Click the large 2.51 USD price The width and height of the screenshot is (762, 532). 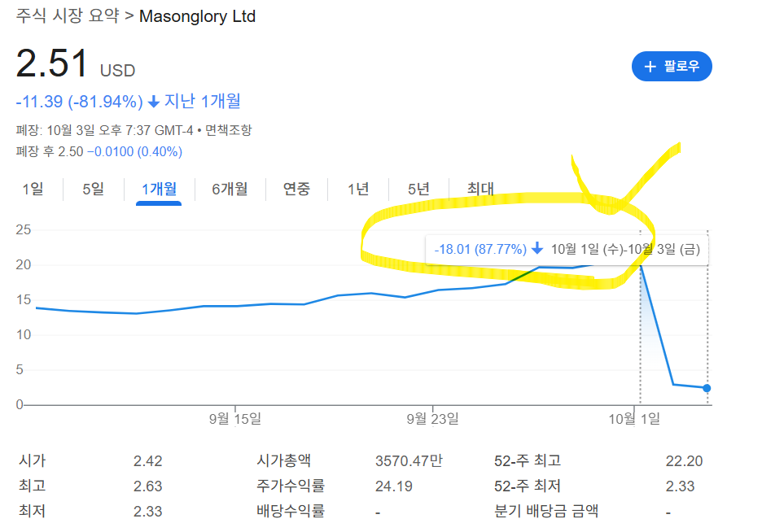tap(52, 65)
